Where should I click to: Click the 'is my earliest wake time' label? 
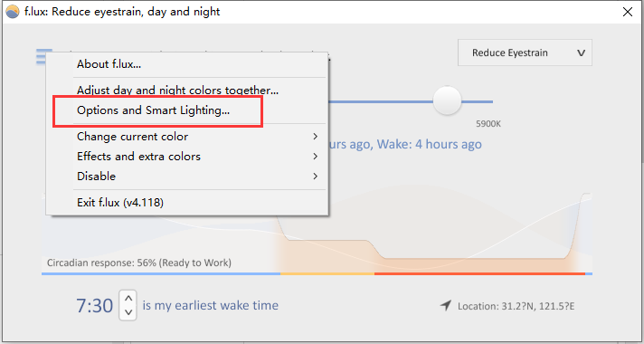tap(210, 305)
